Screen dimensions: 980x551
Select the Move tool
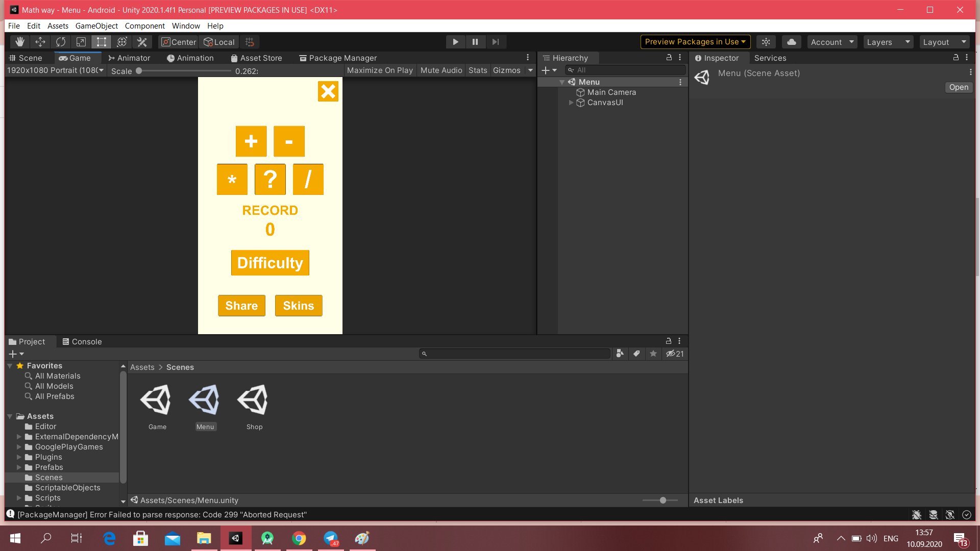[40, 42]
